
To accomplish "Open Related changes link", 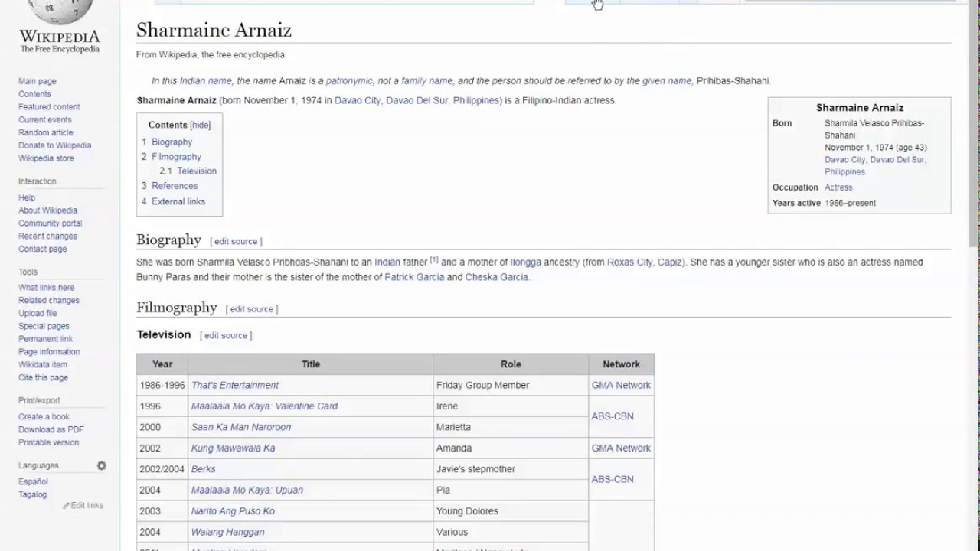I will click(x=48, y=301).
